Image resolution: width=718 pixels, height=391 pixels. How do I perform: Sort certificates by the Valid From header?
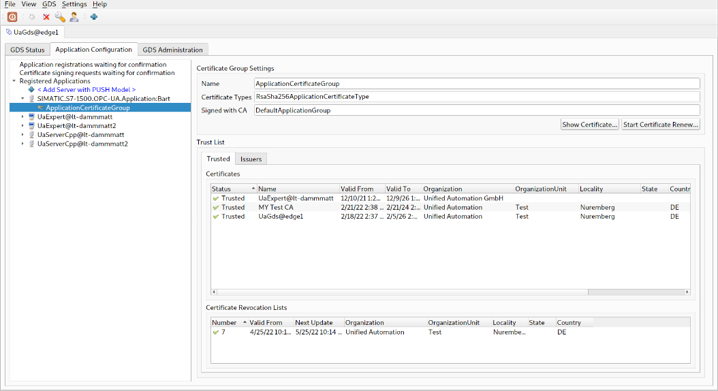(362, 189)
